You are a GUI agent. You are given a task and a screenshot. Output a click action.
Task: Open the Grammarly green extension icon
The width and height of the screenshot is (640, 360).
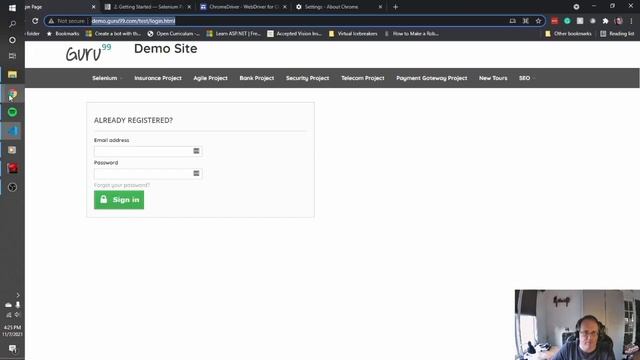[x=567, y=21]
